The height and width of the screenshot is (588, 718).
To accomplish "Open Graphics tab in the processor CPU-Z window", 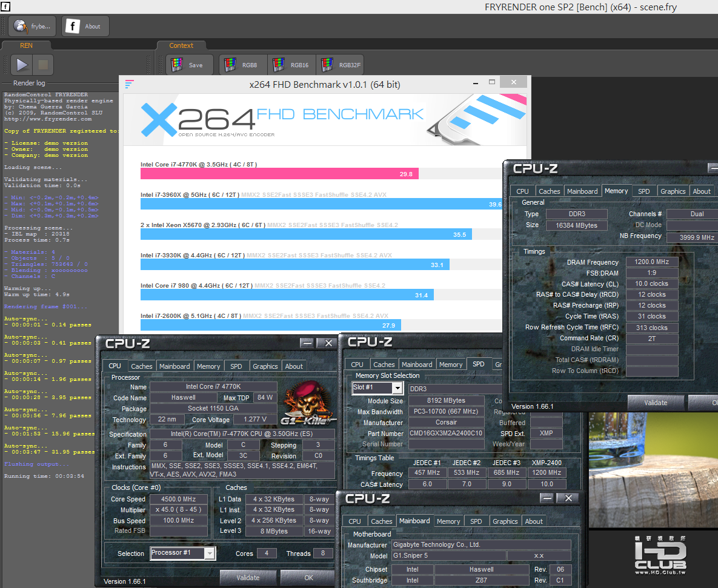I will click(265, 366).
